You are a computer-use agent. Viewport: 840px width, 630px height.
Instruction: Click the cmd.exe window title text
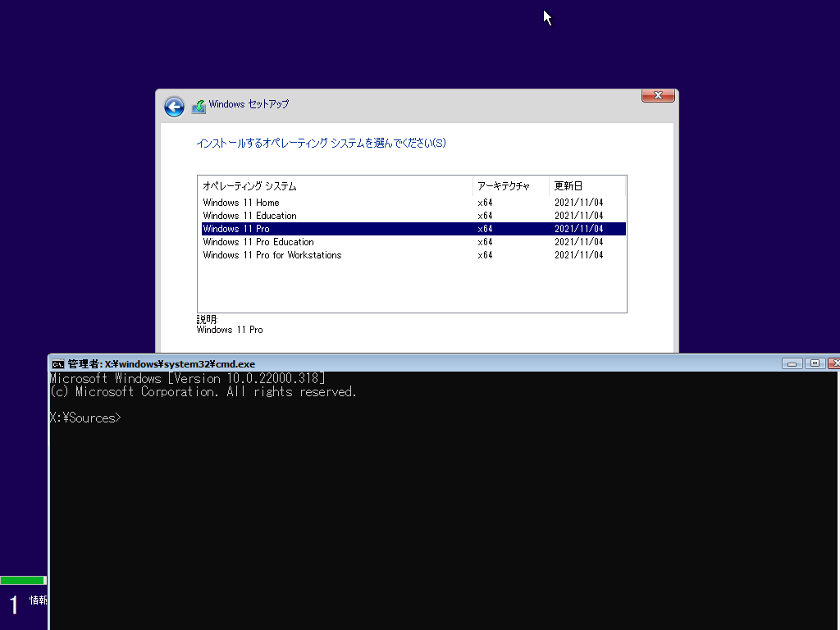[x=162, y=364]
